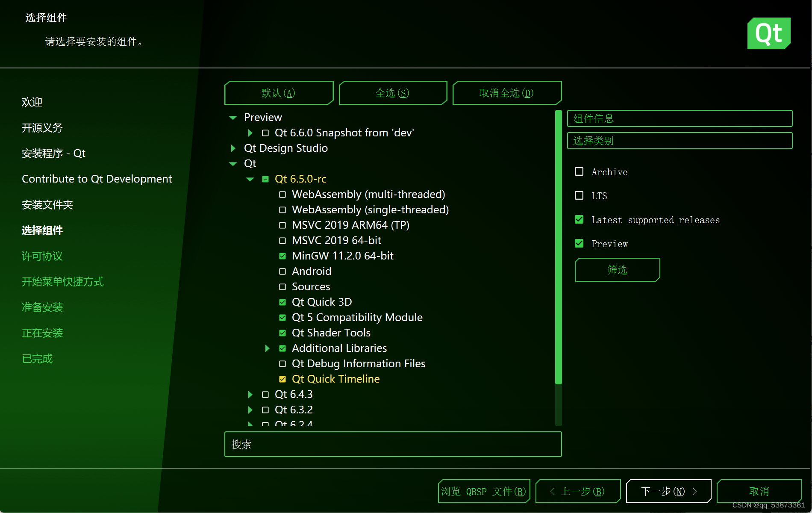
Task: Check the MSVC 2019 64-bit checkbox
Action: click(282, 241)
